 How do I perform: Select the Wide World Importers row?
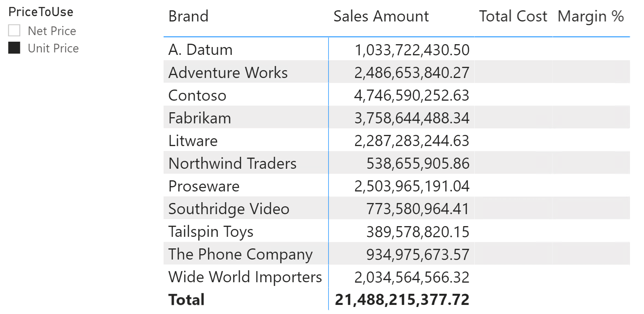(x=397, y=277)
